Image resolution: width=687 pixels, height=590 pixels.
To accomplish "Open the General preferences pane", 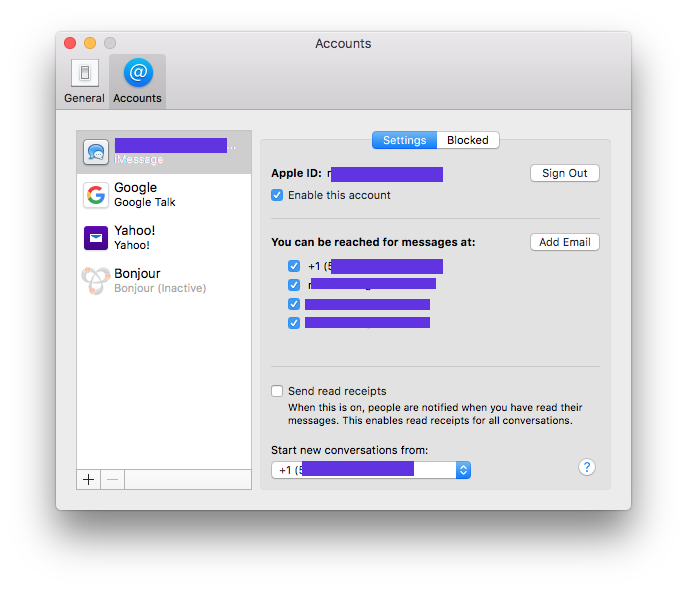I will [84, 81].
